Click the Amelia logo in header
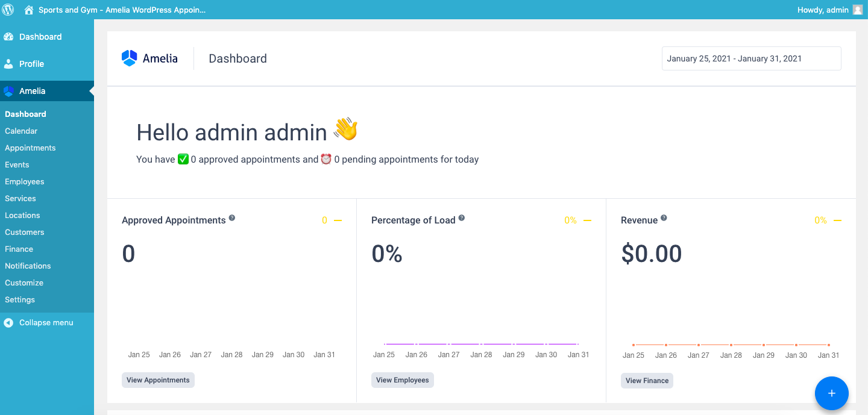Image resolution: width=868 pixels, height=415 pixels. point(149,58)
